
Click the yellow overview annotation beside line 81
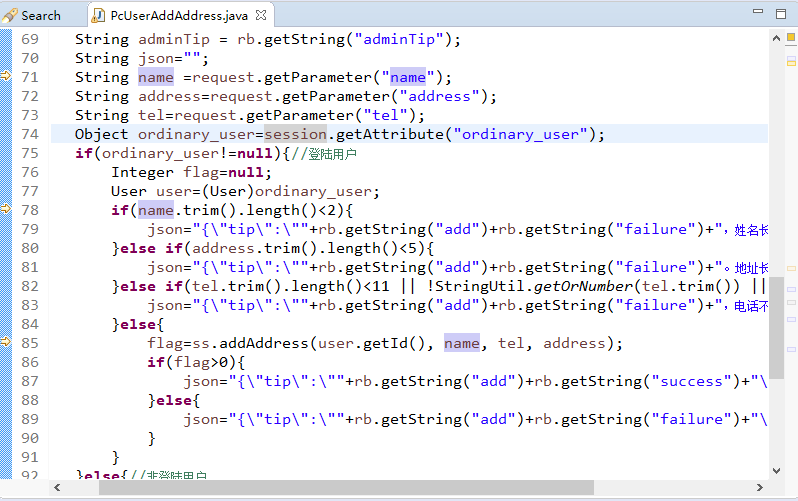(791, 268)
